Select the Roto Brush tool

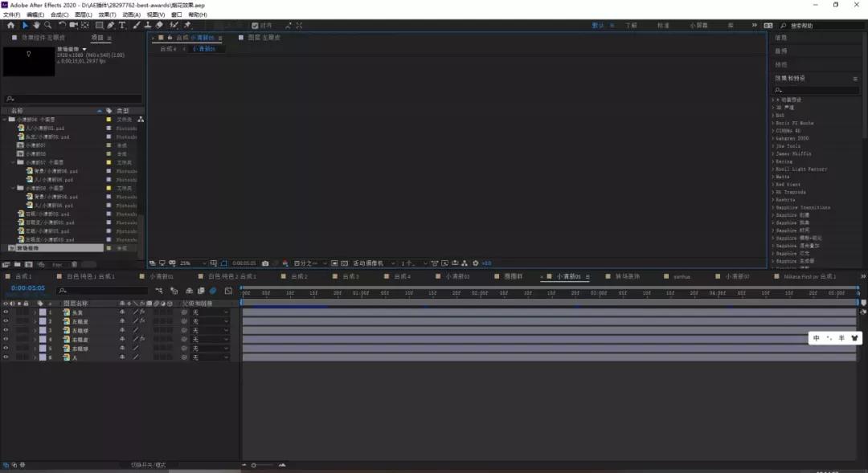point(174,26)
